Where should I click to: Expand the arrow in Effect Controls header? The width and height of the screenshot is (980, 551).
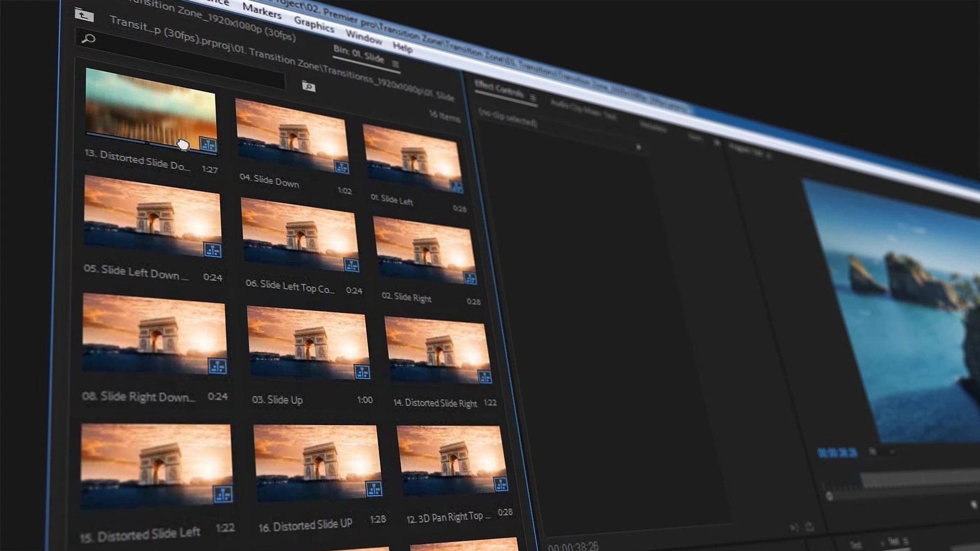638,147
